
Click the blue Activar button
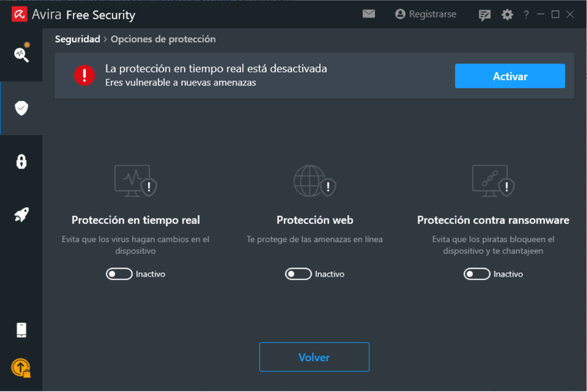pyautogui.click(x=509, y=76)
